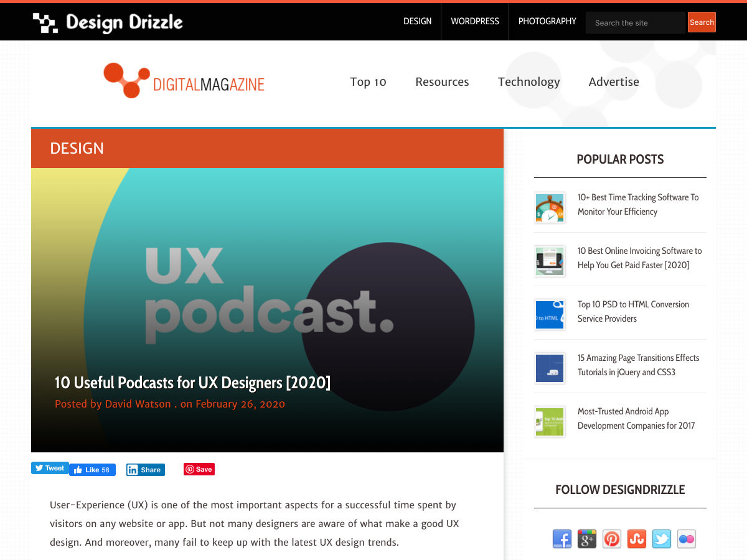Click the Design Drizzle logo
Viewport: 747px width, 560px height.
pyautogui.click(x=108, y=23)
